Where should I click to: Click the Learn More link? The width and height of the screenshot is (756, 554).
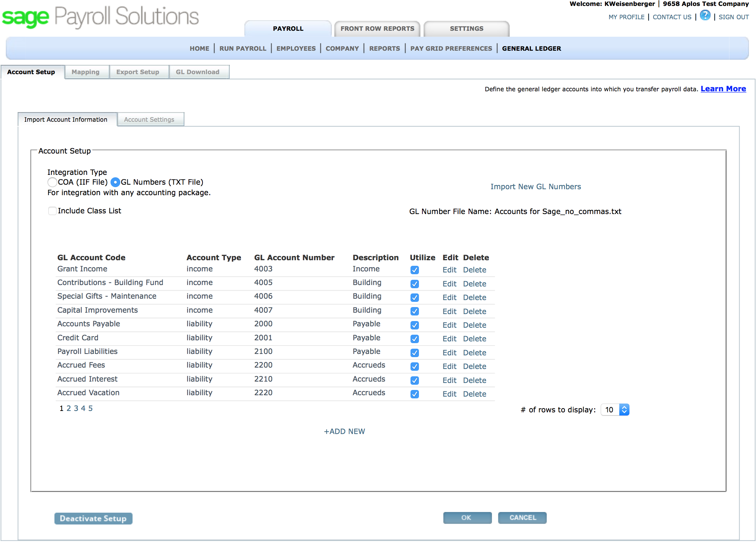[723, 89]
